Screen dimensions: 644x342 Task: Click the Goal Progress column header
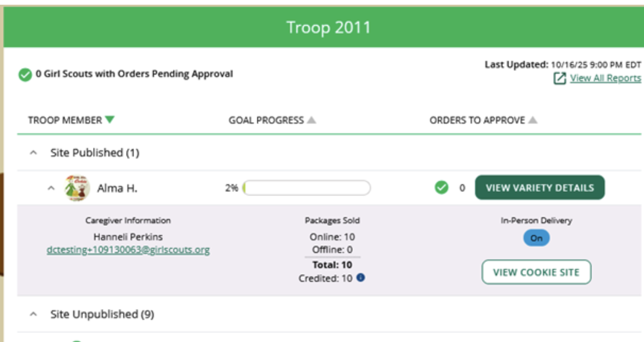pyautogui.click(x=266, y=120)
